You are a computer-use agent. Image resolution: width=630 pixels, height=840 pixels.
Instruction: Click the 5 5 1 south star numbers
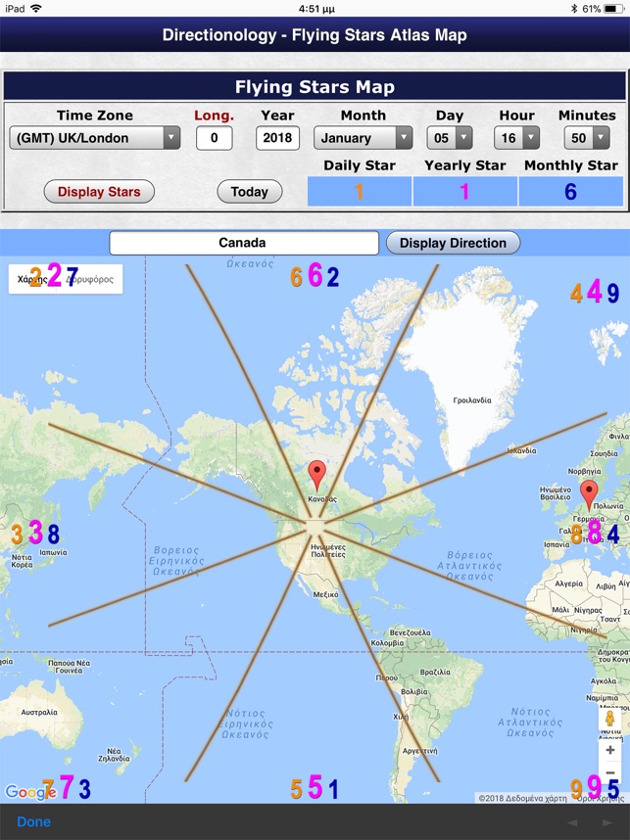(x=315, y=788)
